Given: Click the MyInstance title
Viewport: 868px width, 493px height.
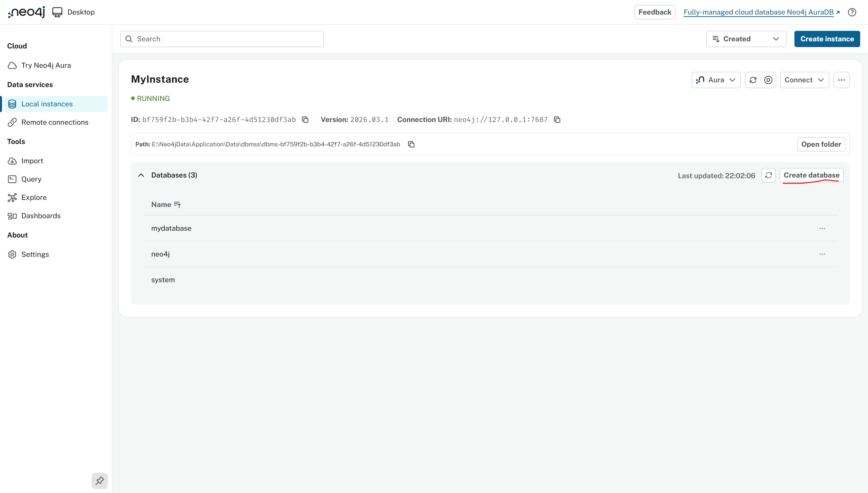Looking at the screenshot, I should coord(160,79).
